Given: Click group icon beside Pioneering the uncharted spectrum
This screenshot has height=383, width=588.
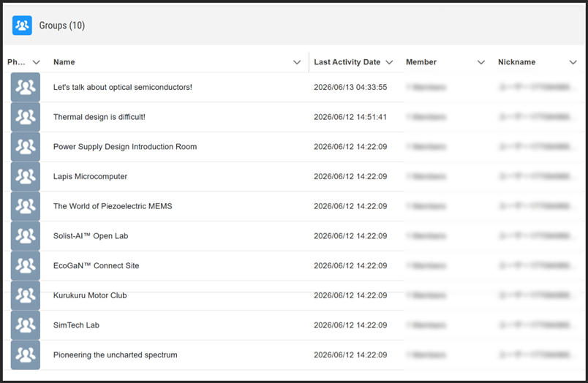Looking at the screenshot, I should tap(26, 355).
